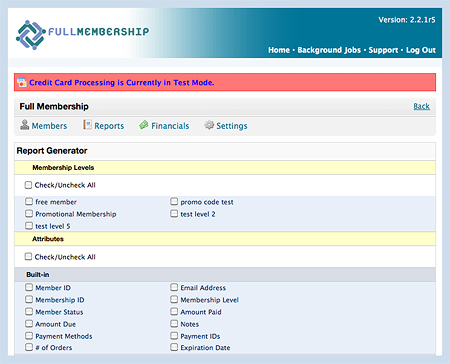The image size is (450, 364).
Task: Check the # of Orders attribute
Action: (x=29, y=347)
